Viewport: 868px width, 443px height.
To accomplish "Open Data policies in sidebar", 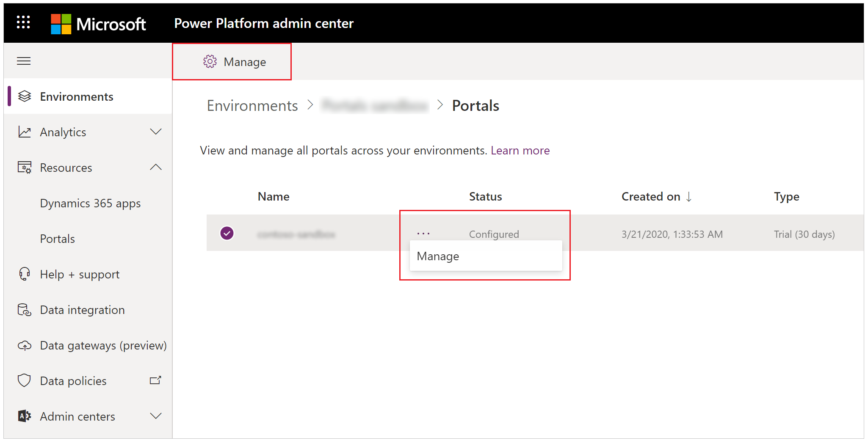I will click(x=88, y=381).
